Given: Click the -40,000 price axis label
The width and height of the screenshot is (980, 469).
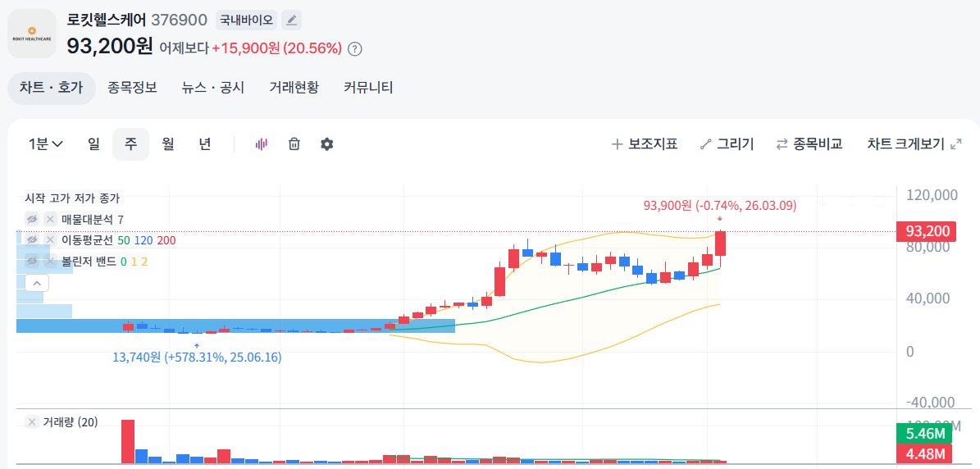Looking at the screenshot, I should (x=932, y=403).
